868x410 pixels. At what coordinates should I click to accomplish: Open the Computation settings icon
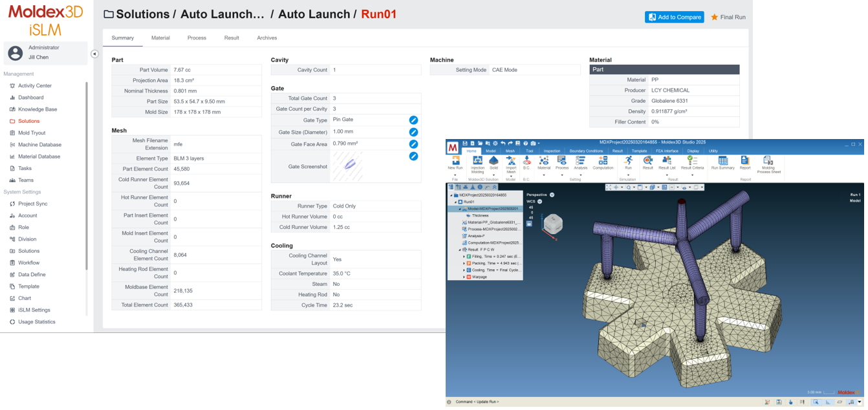tap(603, 161)
